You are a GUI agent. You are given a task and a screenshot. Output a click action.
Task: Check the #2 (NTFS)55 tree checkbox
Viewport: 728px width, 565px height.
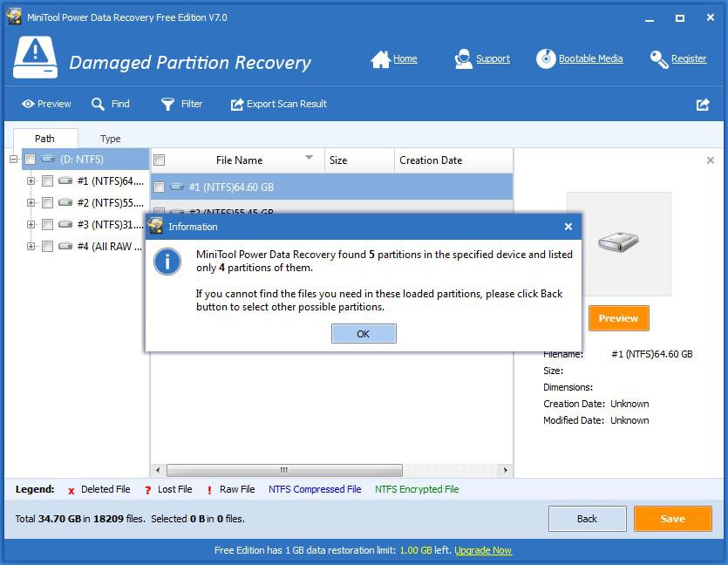(47, 202)
